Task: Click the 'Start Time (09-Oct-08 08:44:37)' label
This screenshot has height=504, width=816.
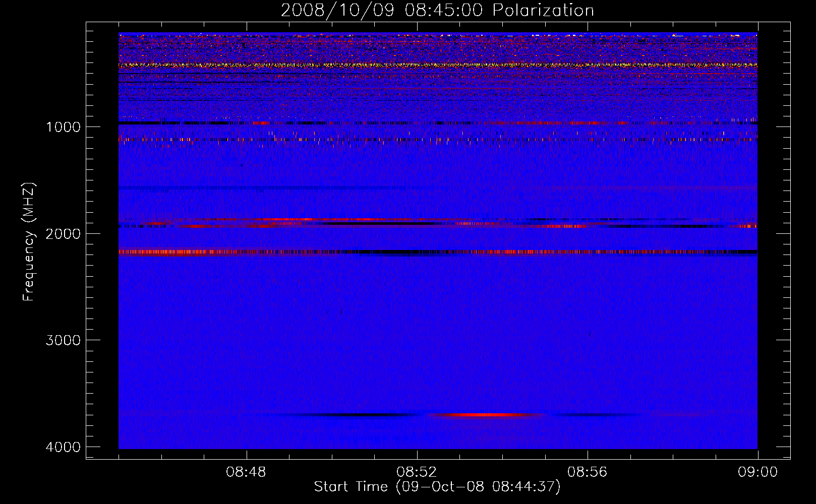Action: click(437, 487)
